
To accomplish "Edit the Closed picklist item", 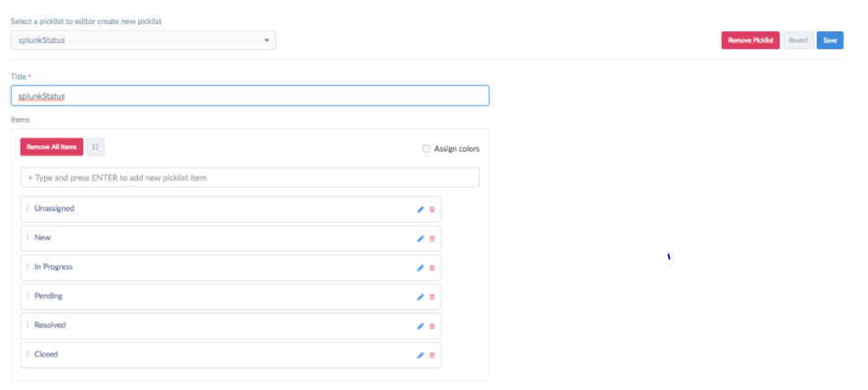I will [421, 355].
